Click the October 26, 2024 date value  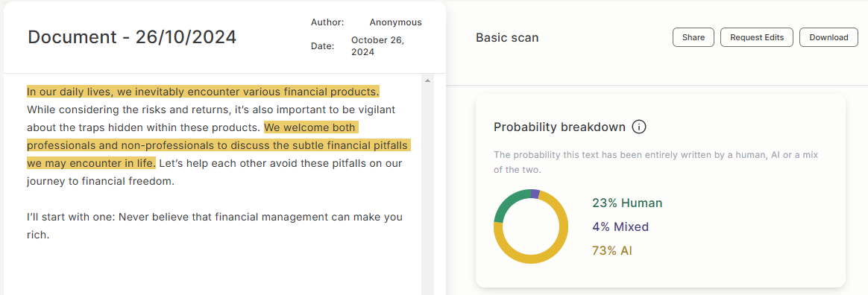coord(377,46)
